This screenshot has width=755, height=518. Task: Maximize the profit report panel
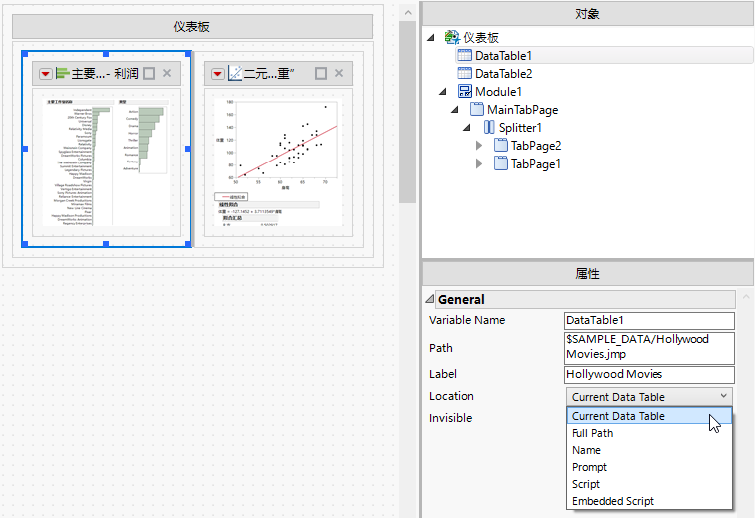point(149,74)
